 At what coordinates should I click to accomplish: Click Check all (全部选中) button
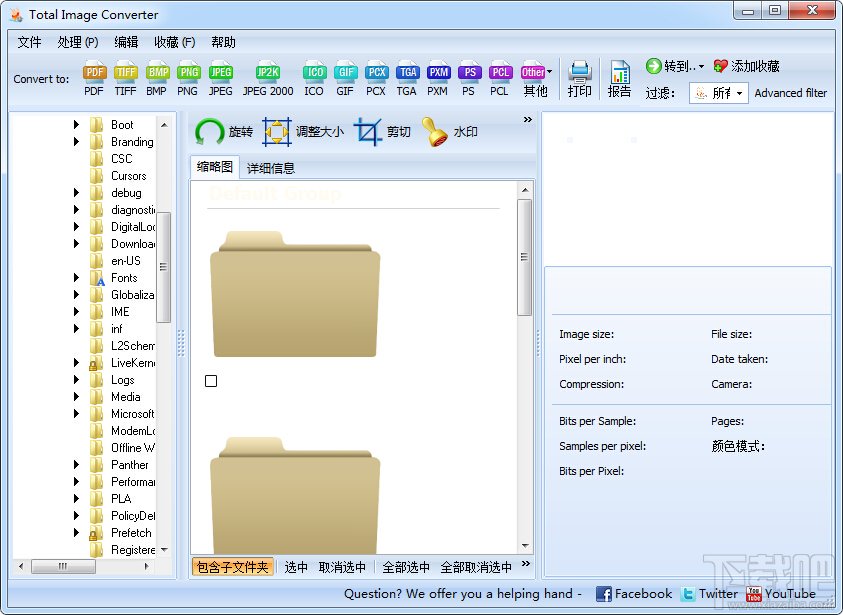click(x=406, y=567)
